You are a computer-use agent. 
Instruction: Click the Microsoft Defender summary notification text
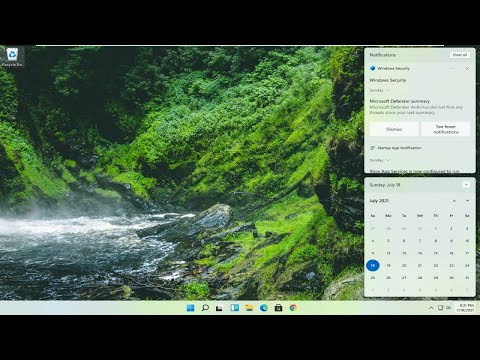coord(416,107)
